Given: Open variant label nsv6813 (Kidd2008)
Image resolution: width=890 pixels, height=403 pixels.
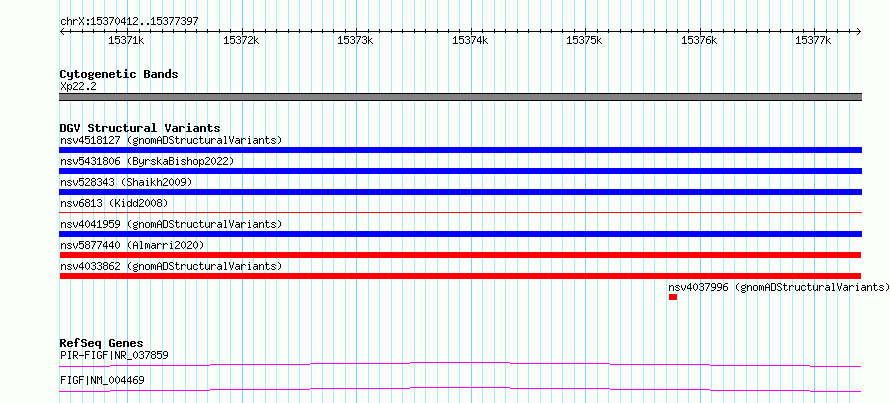Looking at the screenshot, I should (x=114, y=203).
